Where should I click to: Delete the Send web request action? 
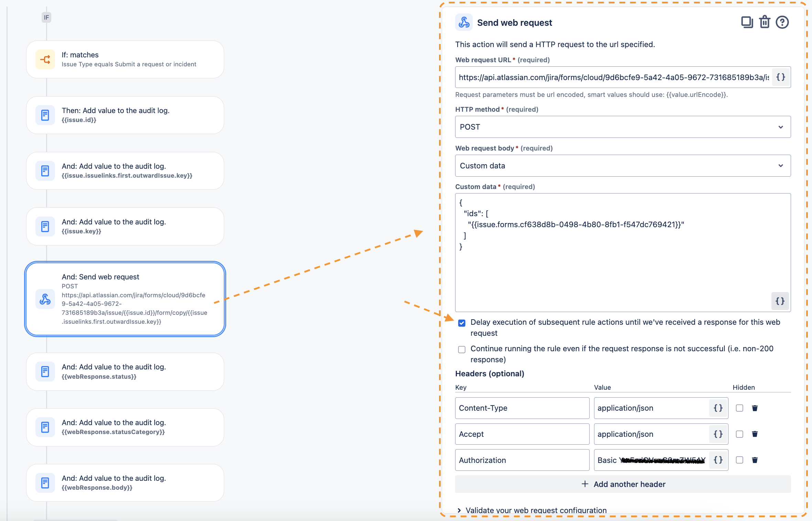pos(765,22)
